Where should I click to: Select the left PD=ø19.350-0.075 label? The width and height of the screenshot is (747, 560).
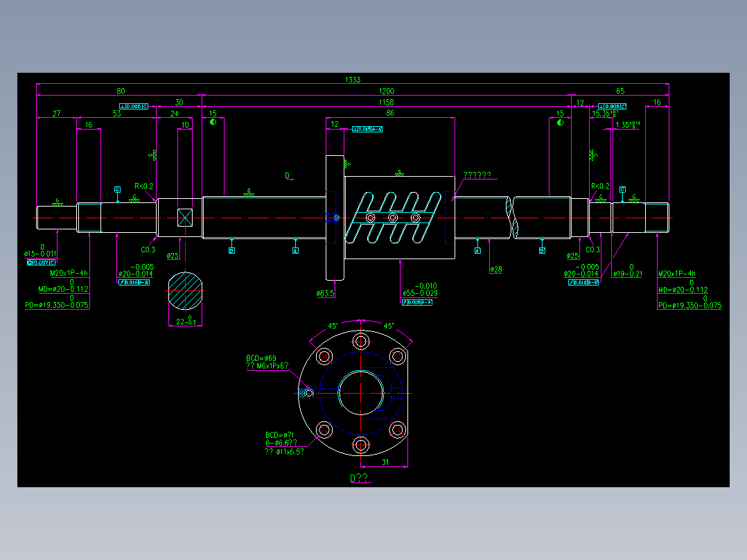57,302
